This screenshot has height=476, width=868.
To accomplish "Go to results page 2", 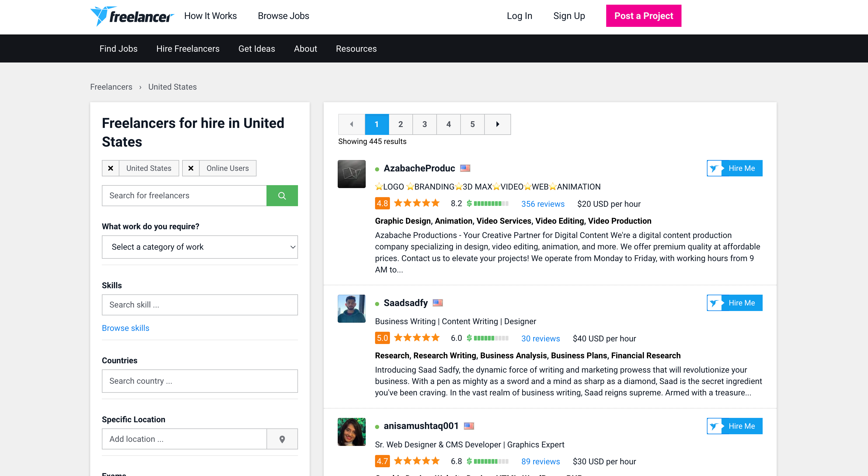I will (x=401, y=124).
